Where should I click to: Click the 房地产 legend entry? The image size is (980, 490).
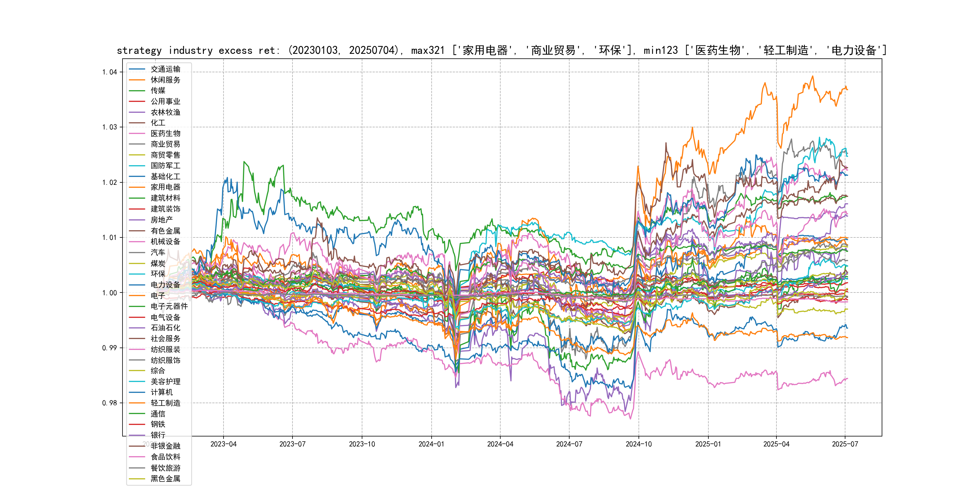(x=161, y=220)
